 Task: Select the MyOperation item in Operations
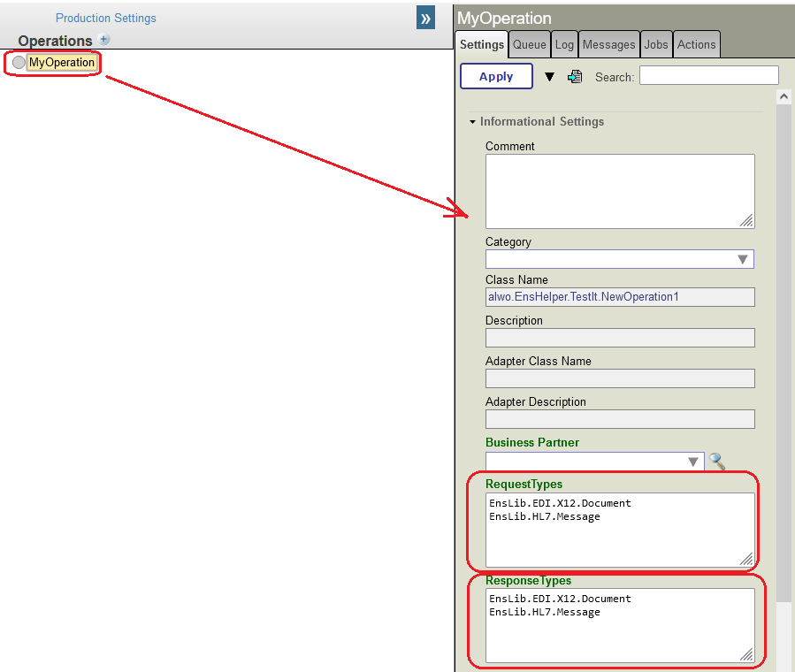pos(62,63)
